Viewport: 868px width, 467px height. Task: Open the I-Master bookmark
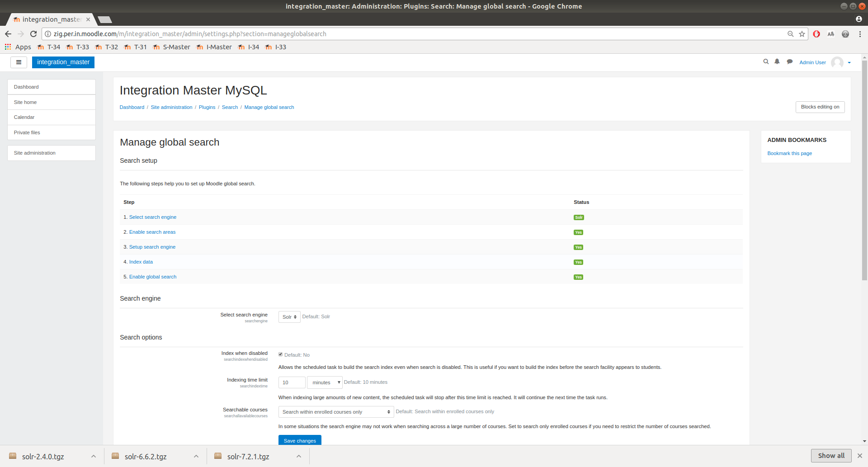214,47
